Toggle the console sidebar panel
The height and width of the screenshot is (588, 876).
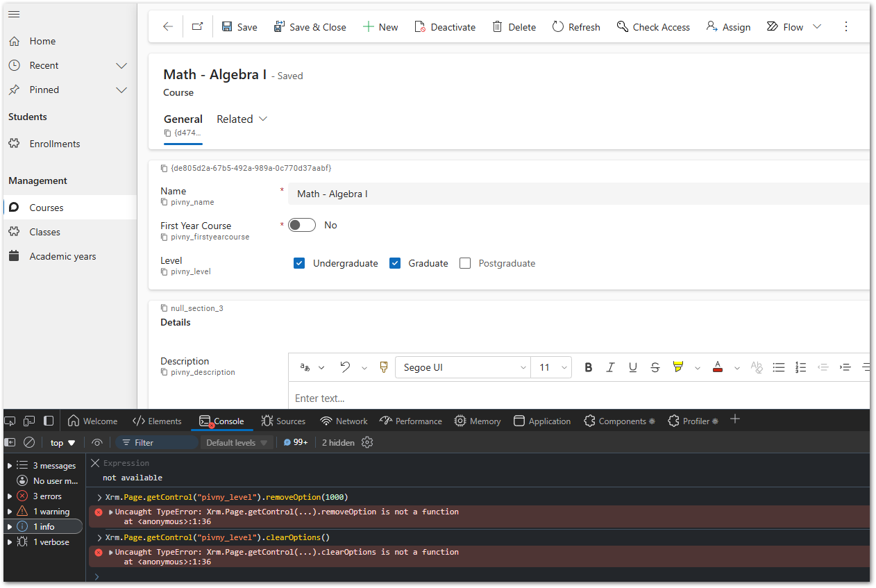click(x=10, y=442)
